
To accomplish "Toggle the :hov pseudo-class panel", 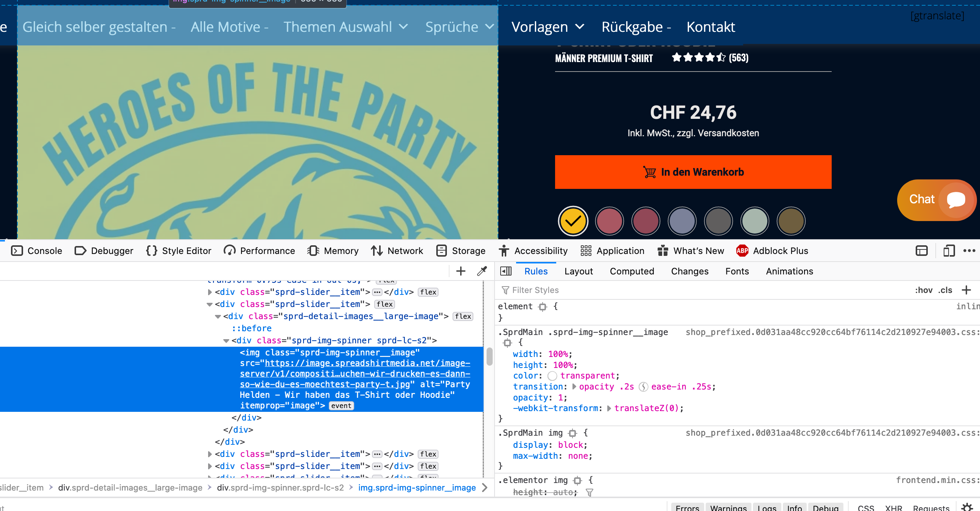I will (x=923, y=290).
